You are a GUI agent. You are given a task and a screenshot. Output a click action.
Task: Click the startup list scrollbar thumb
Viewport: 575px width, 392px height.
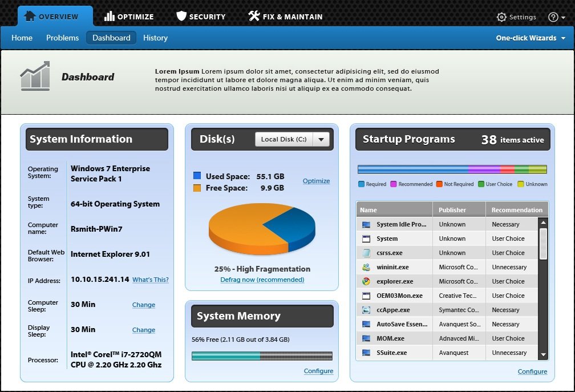point(544,244)
